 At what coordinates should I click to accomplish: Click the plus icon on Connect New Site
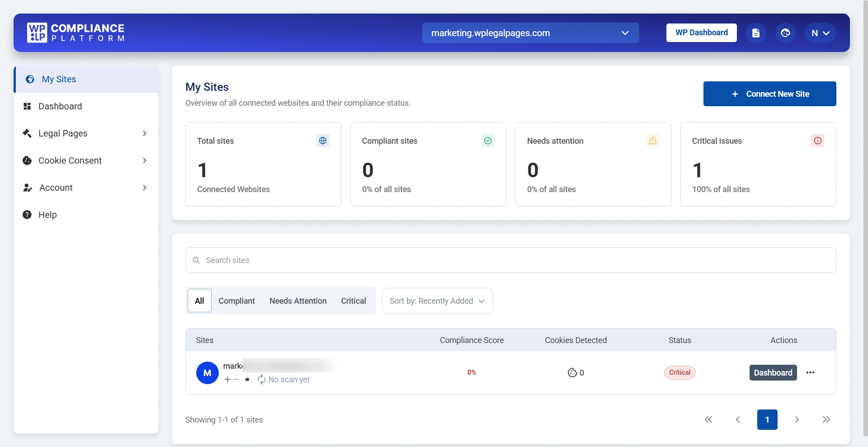735,94
